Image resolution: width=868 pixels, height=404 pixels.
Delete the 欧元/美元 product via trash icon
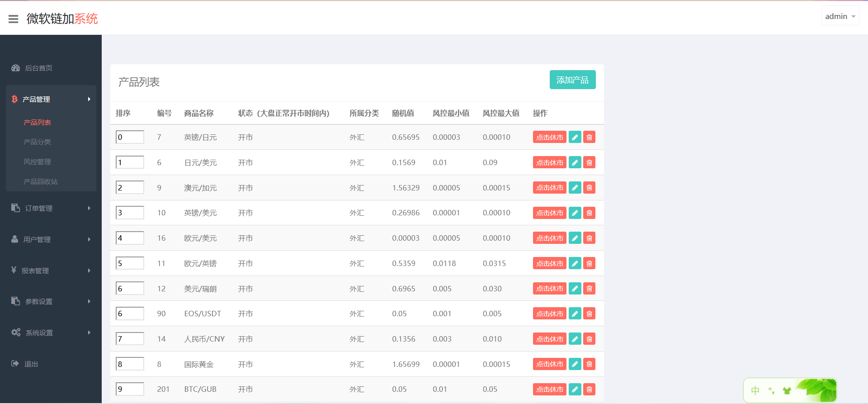(589, 238)
